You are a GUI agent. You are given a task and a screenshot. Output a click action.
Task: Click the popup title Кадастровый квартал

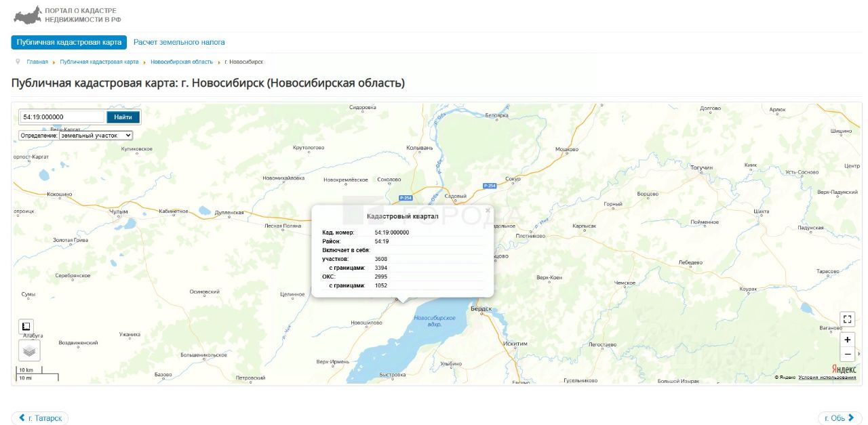pos(403,216)
